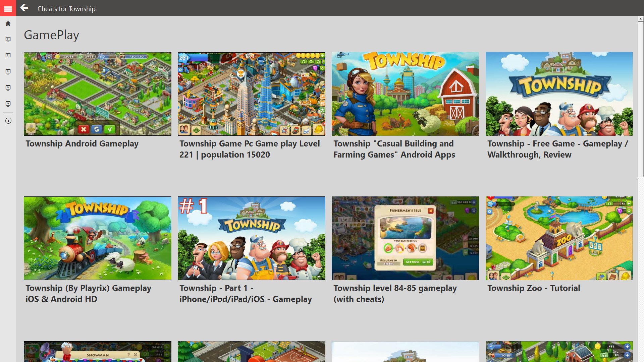Open 'Township level 84-85 gameplay (with cheats)'

[x=395, y=293]
